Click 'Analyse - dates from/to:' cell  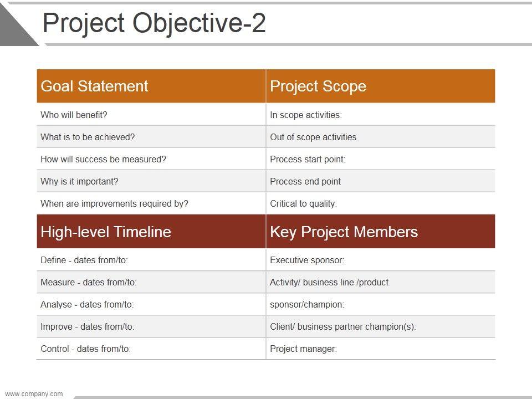coord(87,304)
